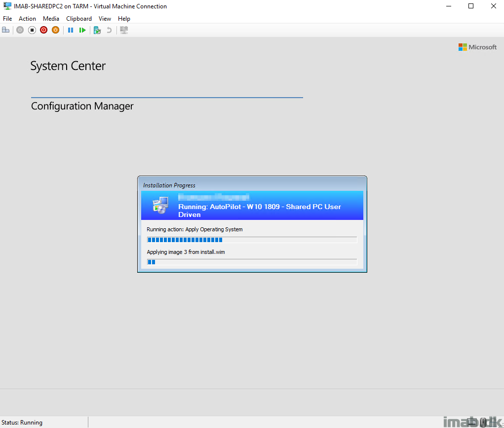Click the VM connection window icon
Viewport: 504px width, 428px height.
(x=7, y=6)
